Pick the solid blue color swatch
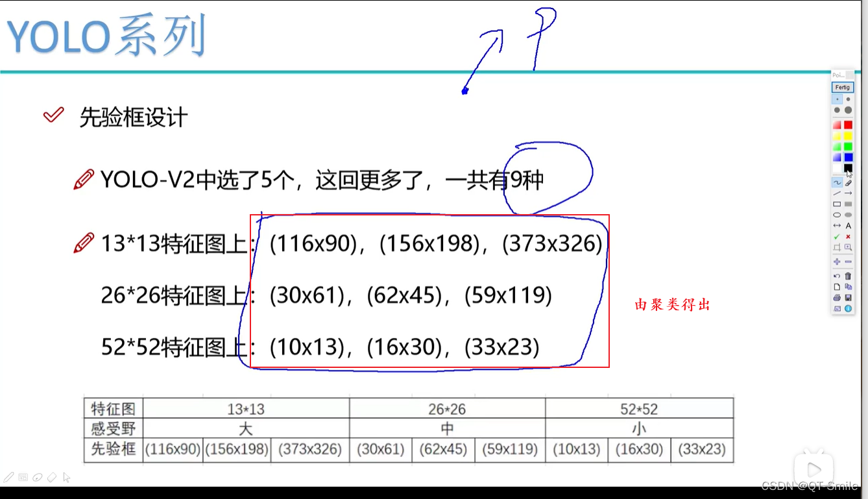 click(x=848, y=157)
